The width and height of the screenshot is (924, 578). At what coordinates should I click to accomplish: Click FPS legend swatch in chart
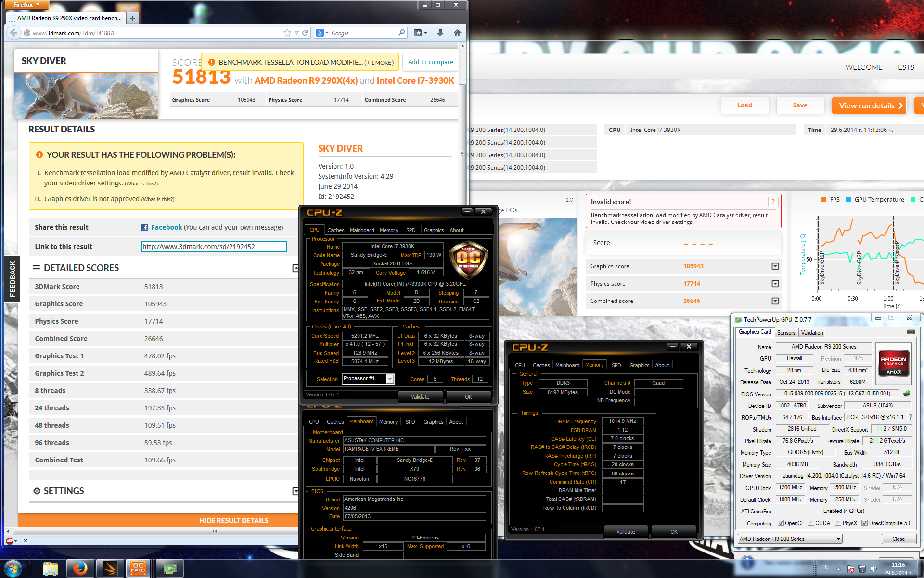point(824,200)
